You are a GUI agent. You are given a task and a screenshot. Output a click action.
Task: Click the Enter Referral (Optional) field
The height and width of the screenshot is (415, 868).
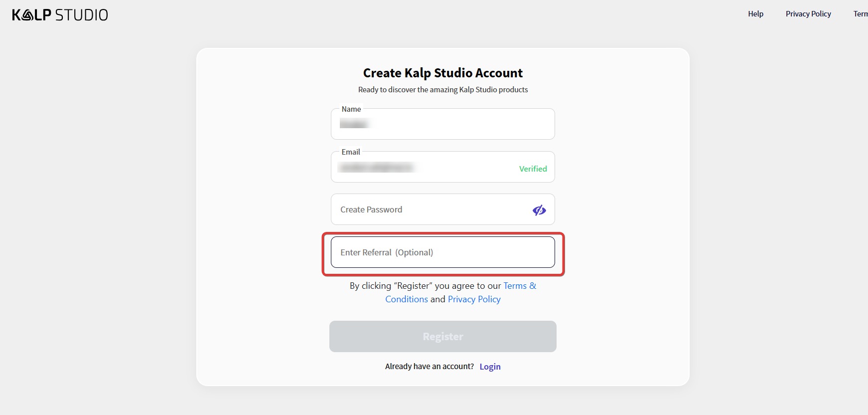[x=442, y=252]
